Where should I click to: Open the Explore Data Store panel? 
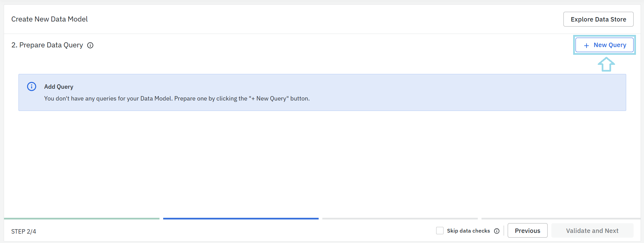click(598, 19)
